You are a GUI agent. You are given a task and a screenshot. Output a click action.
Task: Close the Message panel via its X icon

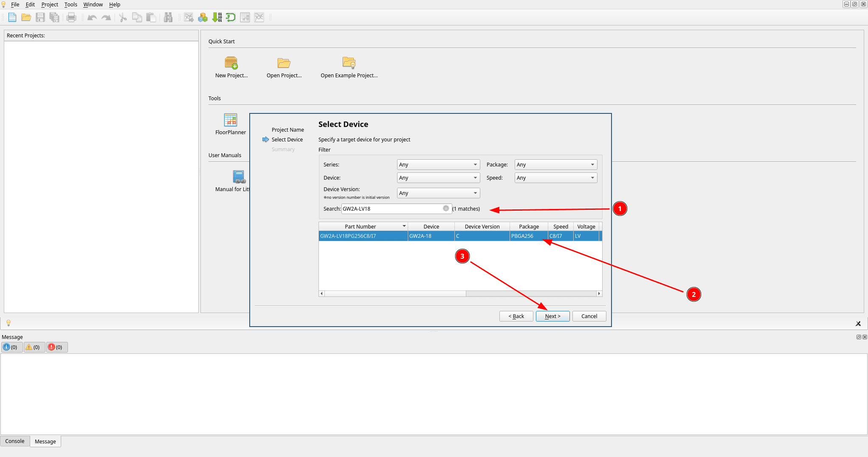865,337
